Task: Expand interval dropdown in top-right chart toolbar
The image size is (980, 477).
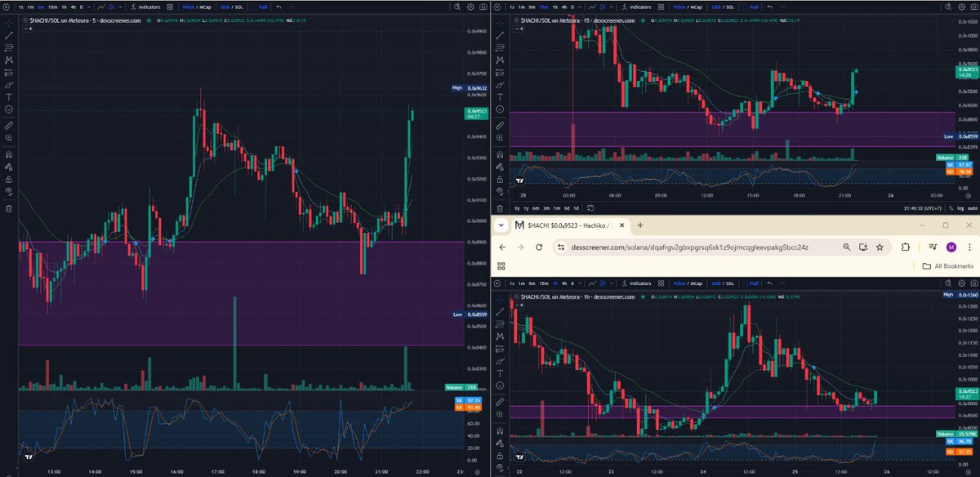Action: tap(581, 7)
